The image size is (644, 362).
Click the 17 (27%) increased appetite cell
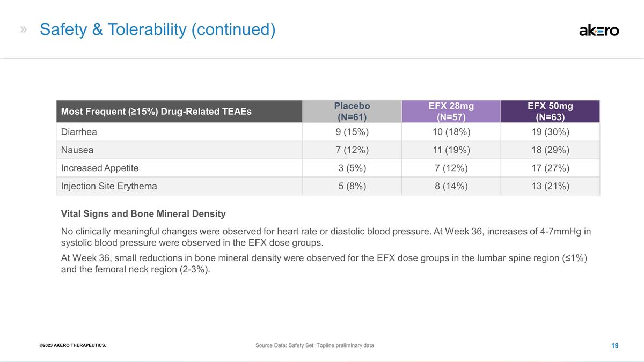(551, 168)
